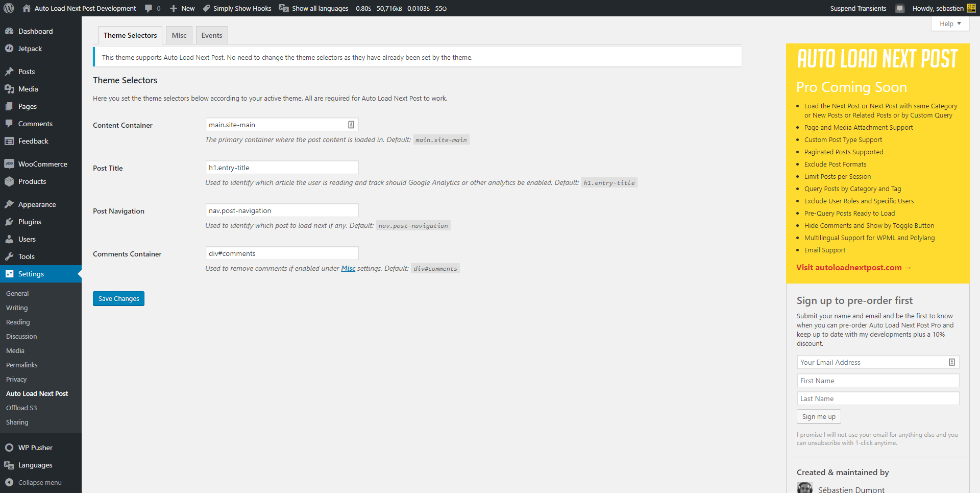Switch to the Misc tab
This screenshot has height=493, width=980.
pos(179,35)
